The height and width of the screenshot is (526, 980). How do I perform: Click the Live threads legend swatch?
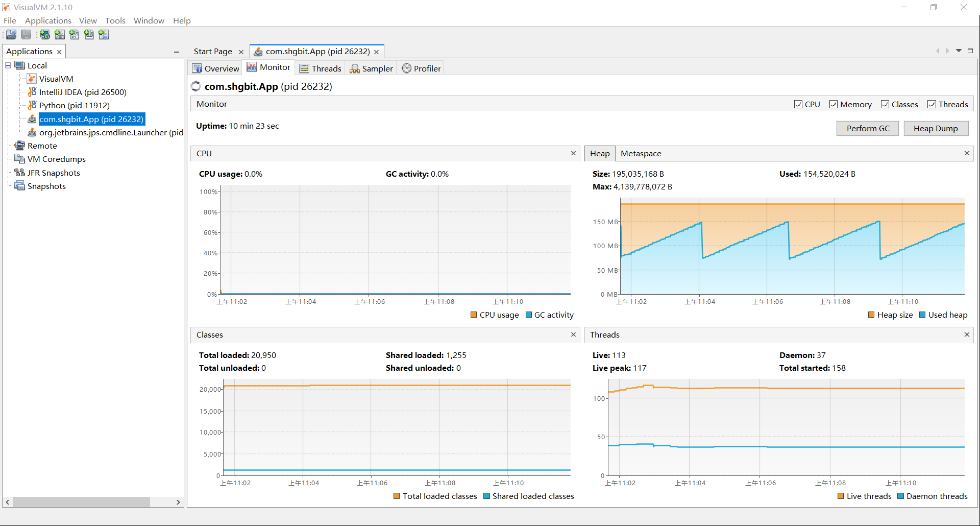841,496
